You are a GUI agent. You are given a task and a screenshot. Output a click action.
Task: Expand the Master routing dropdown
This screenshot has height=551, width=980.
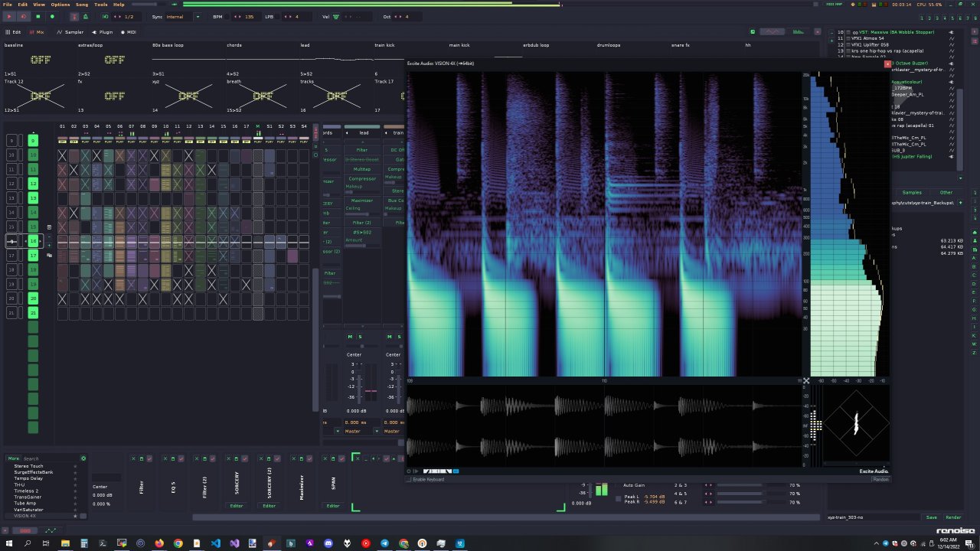pyautogui.click(x=338, y=431)
